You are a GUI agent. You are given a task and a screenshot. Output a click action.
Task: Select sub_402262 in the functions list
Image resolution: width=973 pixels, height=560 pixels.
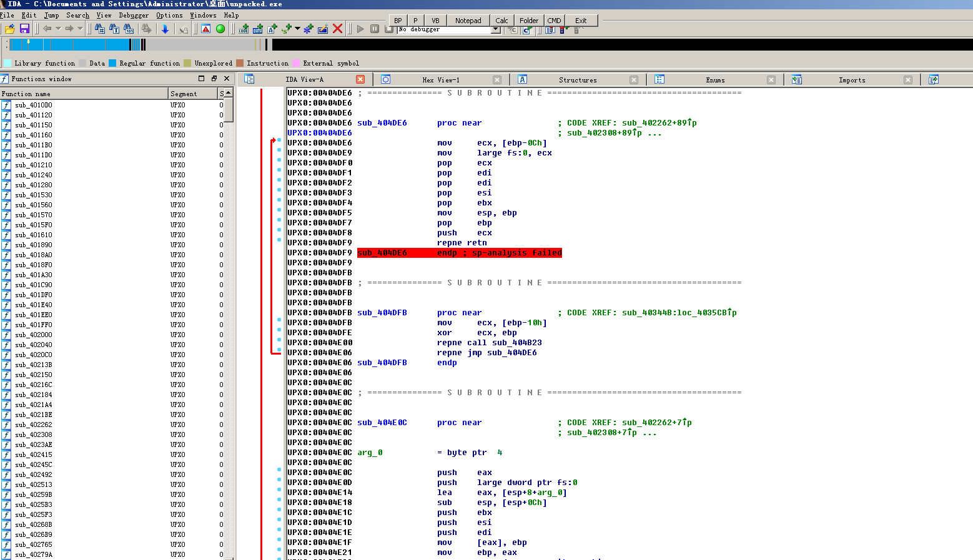[34, 425]
